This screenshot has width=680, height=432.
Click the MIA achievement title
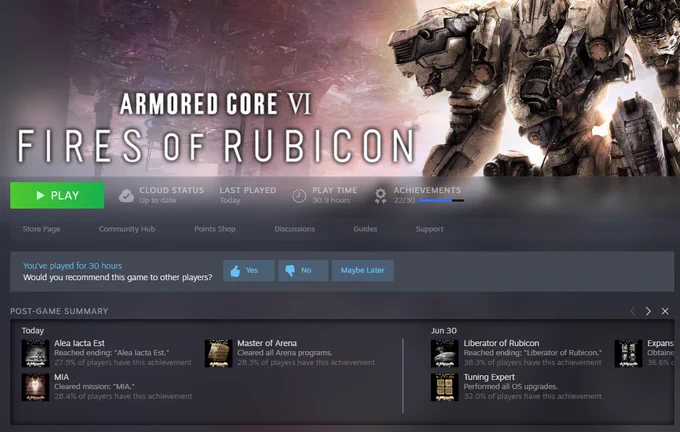62,377
